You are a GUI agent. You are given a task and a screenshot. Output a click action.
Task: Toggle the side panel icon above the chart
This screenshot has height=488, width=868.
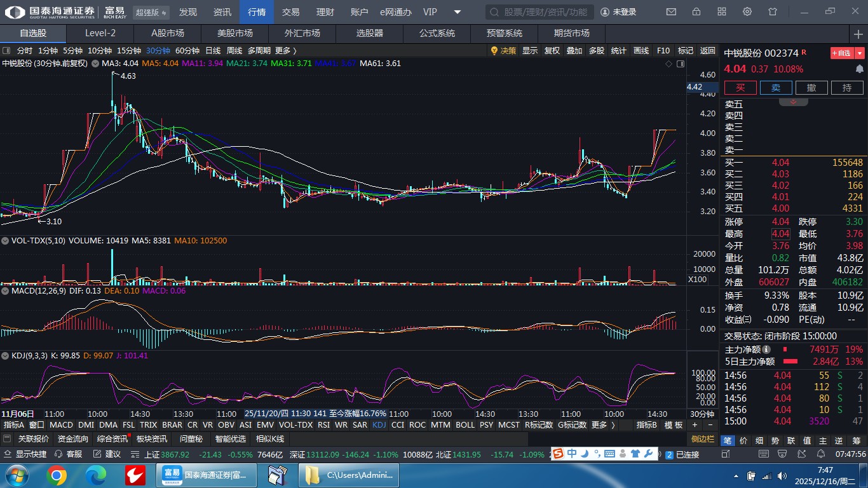[x=681, y=64]
